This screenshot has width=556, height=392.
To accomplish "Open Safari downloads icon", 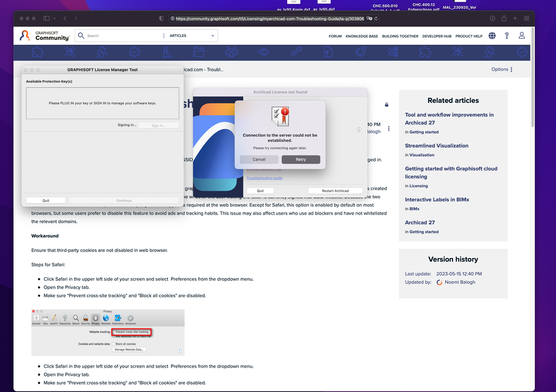I will pyautogui.click(x=493, y=18).
